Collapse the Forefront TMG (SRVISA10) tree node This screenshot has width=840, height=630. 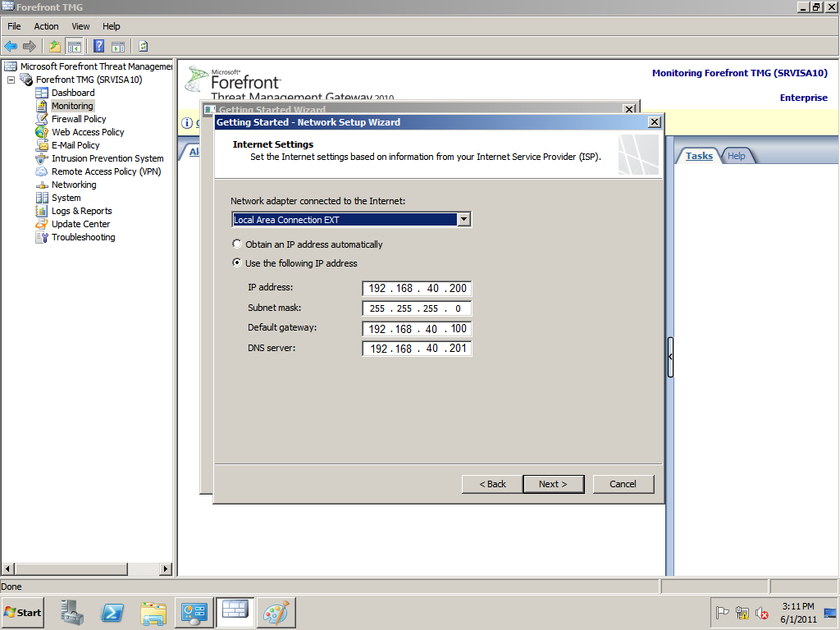point(11,80)
